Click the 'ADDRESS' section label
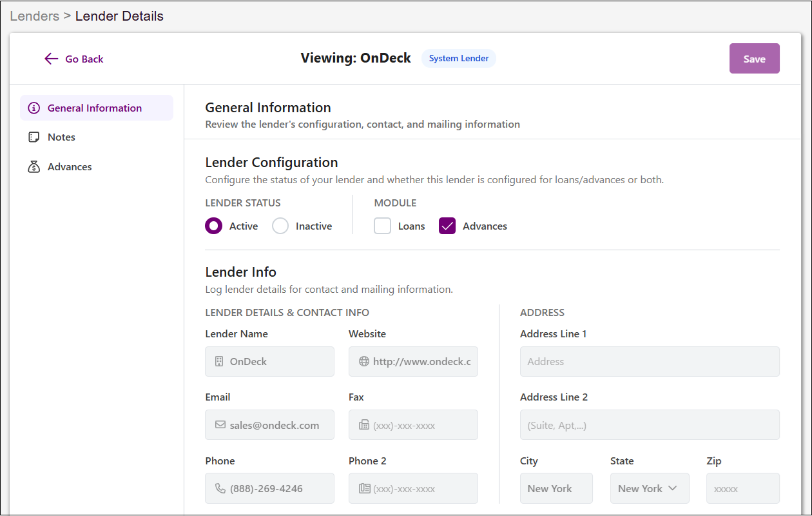Screen dimensions: 812x516 (x=542, y=312)
